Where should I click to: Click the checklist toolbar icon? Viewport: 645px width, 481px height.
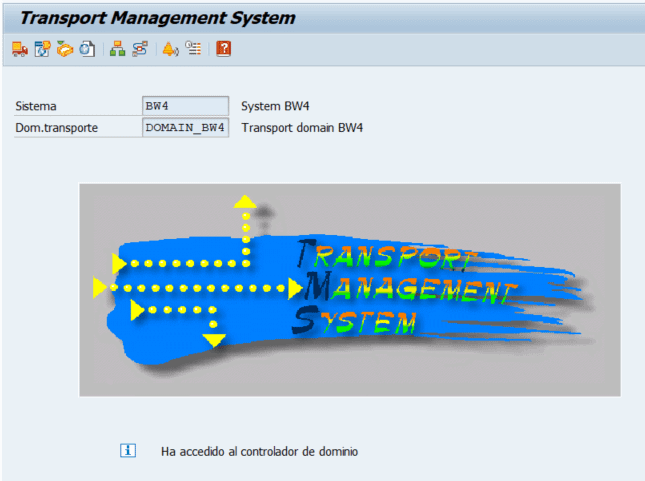(x=193, y=48)
